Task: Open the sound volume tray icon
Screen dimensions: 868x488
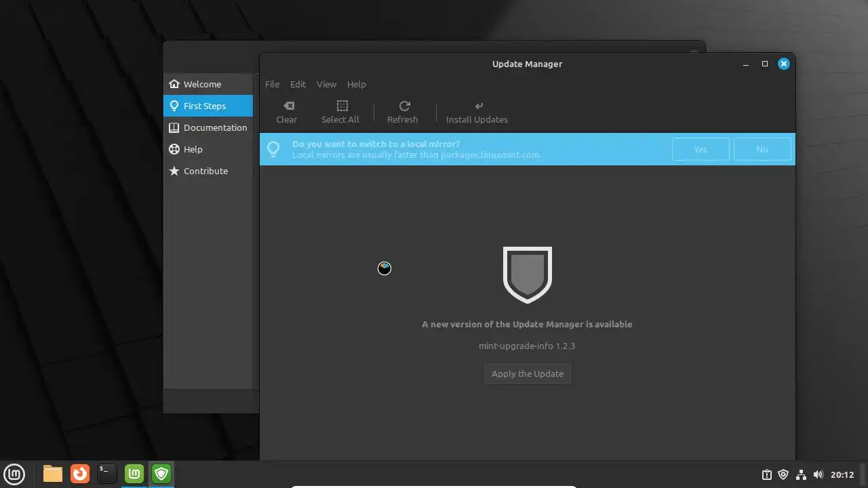Action: pyautogui.click(x=818, y=474)
